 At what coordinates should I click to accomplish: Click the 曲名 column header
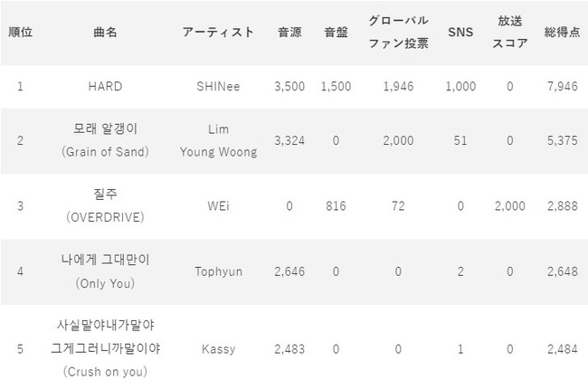pos(105,33)
